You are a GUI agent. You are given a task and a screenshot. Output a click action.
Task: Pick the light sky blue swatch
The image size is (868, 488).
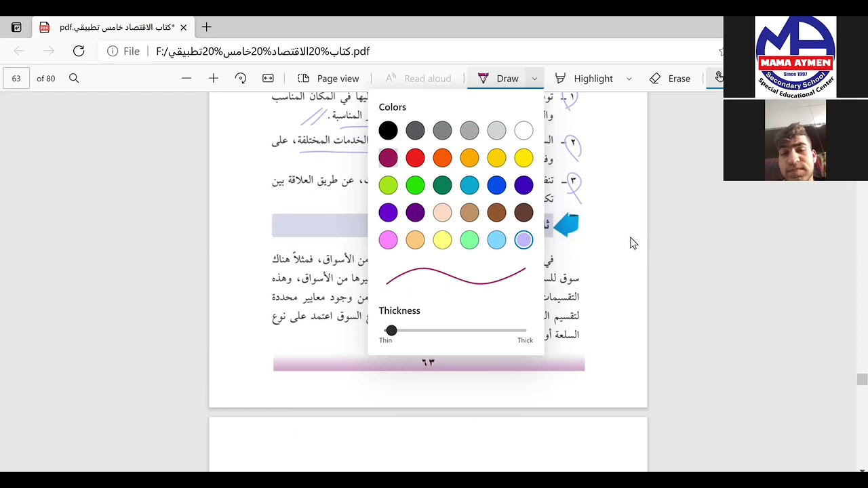pyautogui.click(x=496, y=239)
